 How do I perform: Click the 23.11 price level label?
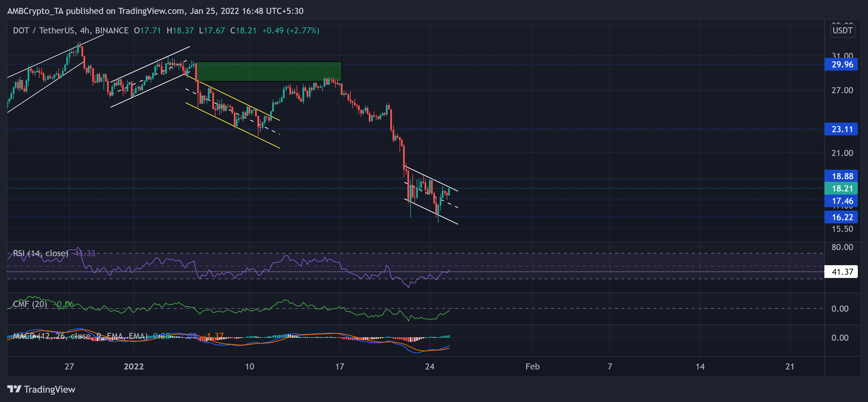841,129
